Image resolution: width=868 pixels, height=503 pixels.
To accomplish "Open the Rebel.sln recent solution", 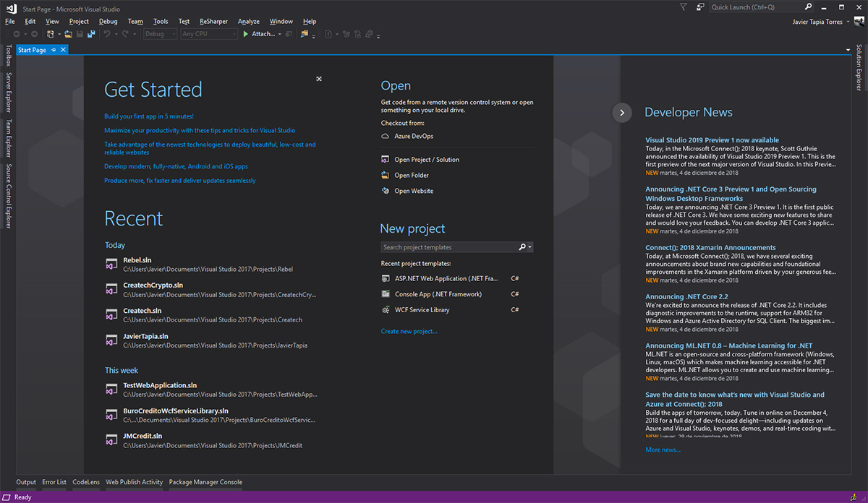I will tap(137, 260).
